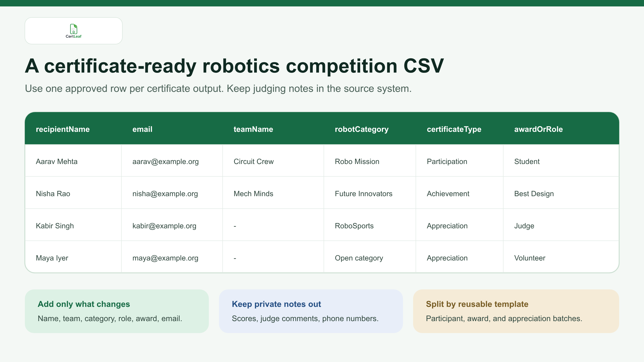Image resolution: width=644 pixels, height=362 pixels.
Task: Select the RoboSports category cell
Action: coord(370,226)
